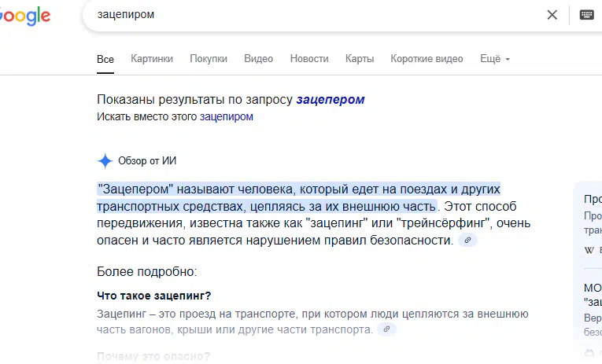The height and width of the screenshot is (364, 602).
Task: Open the Короткие видео tab
Action: 427,59
